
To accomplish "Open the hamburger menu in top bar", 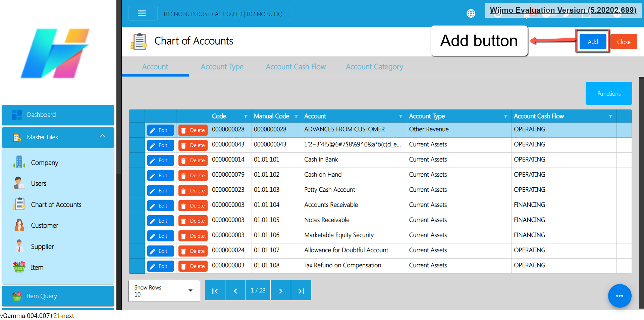I will pyautogui.click(x=142, y=13).
